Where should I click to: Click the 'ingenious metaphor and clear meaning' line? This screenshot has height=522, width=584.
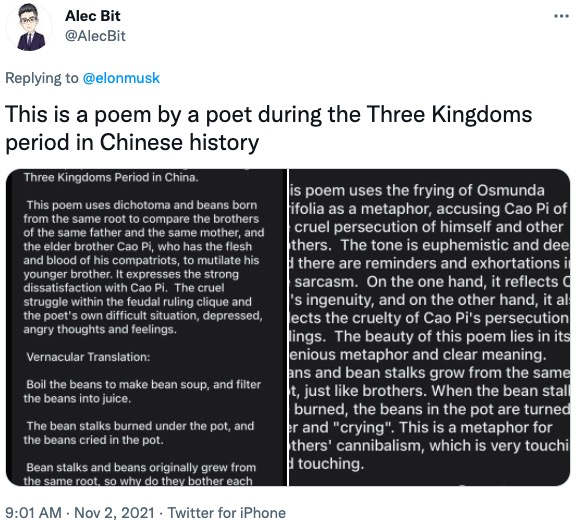pos(418,354)
